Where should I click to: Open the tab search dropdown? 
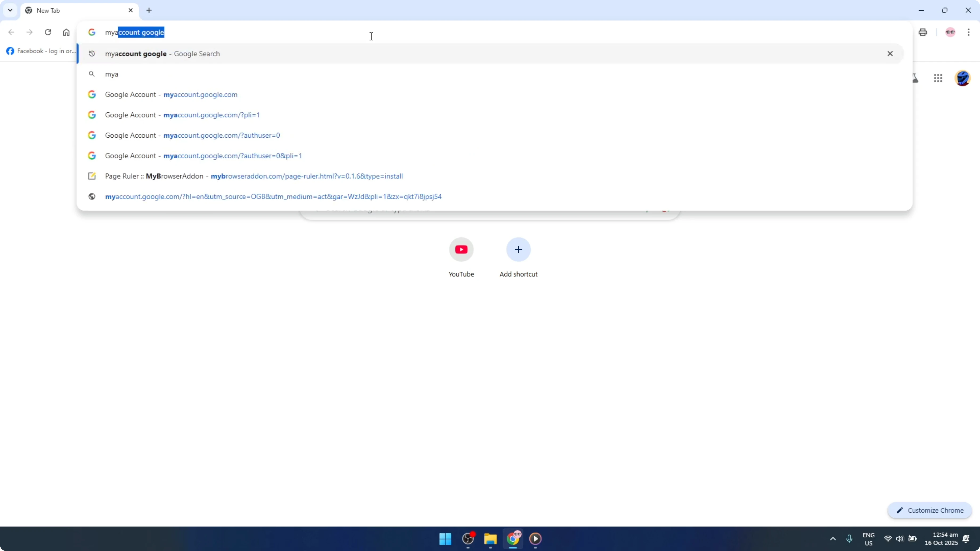click(x=10, y=10)
